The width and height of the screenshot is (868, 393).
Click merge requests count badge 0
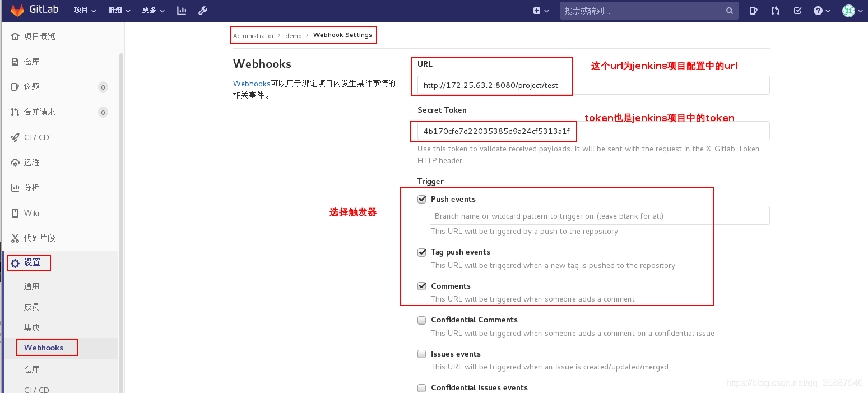[103, 112]
